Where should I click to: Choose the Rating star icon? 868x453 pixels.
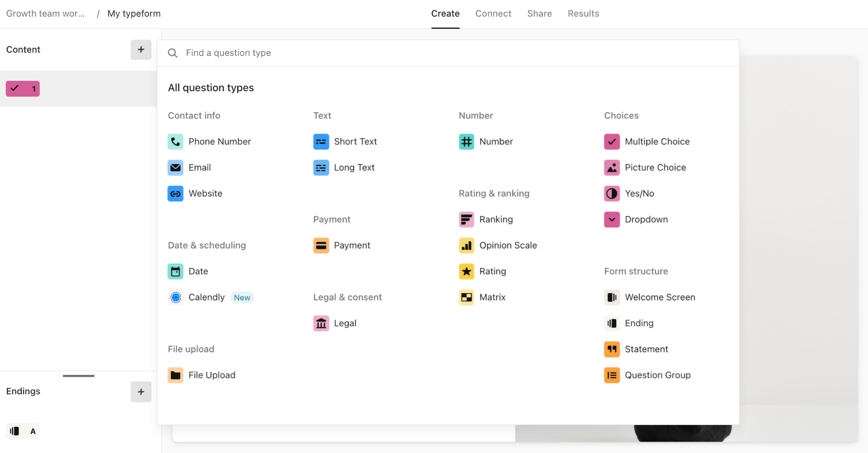point(466,271)
